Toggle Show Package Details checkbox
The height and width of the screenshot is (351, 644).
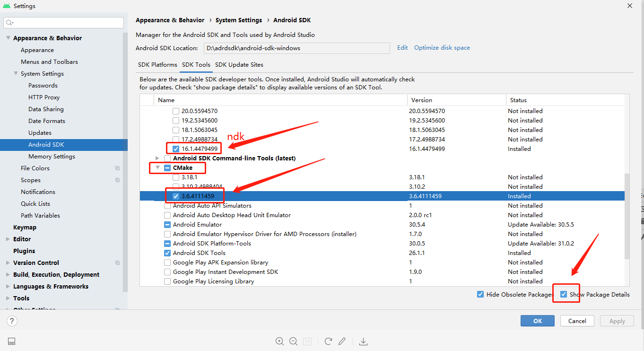pos(564,294)
